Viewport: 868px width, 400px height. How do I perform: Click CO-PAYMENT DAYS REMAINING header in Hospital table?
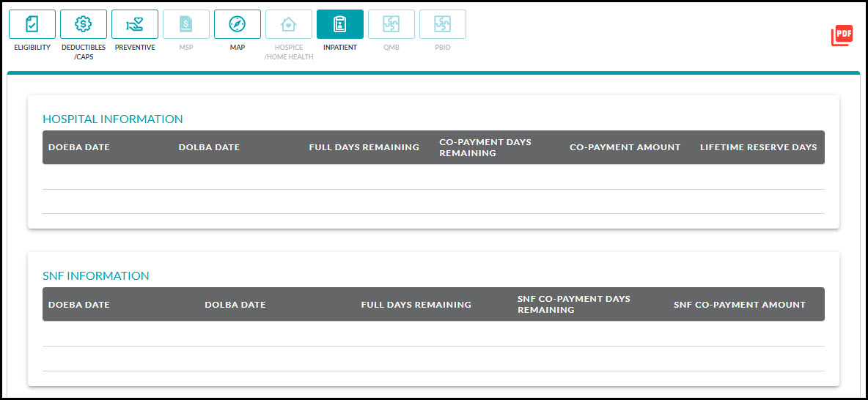(485, 147)
